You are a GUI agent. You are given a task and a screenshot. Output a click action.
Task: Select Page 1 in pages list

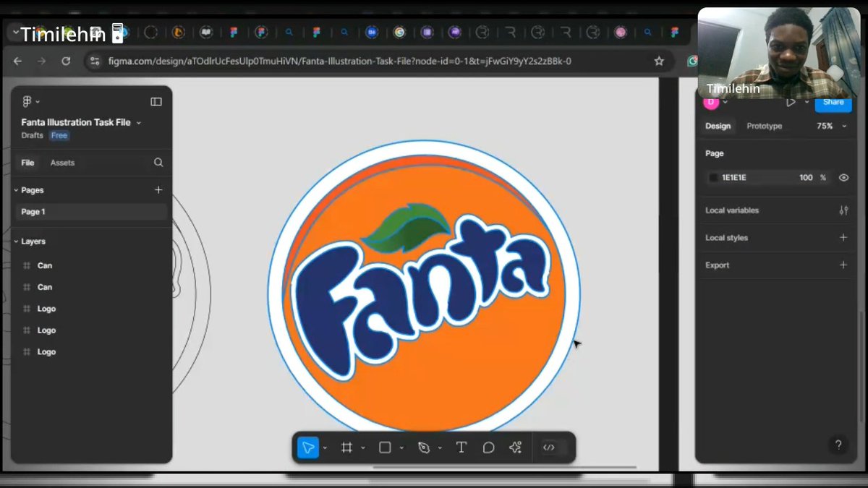(91, 212)
